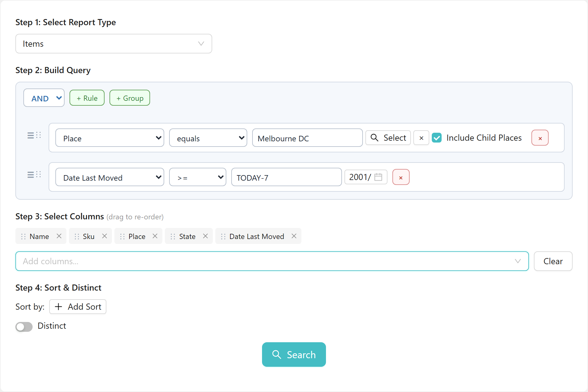Grab the Date Last Moved column drag handle

(223, 236)
